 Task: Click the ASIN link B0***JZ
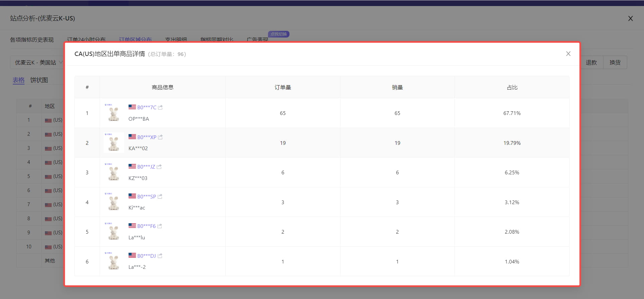click(x=146, y=167)
